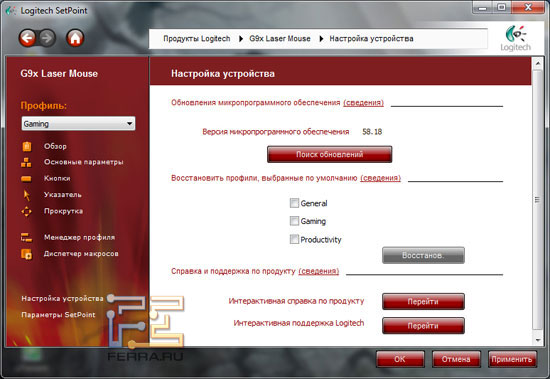Click the Диспетчер макросов icon
Screen dimensions: 550x379
point(26,254)
